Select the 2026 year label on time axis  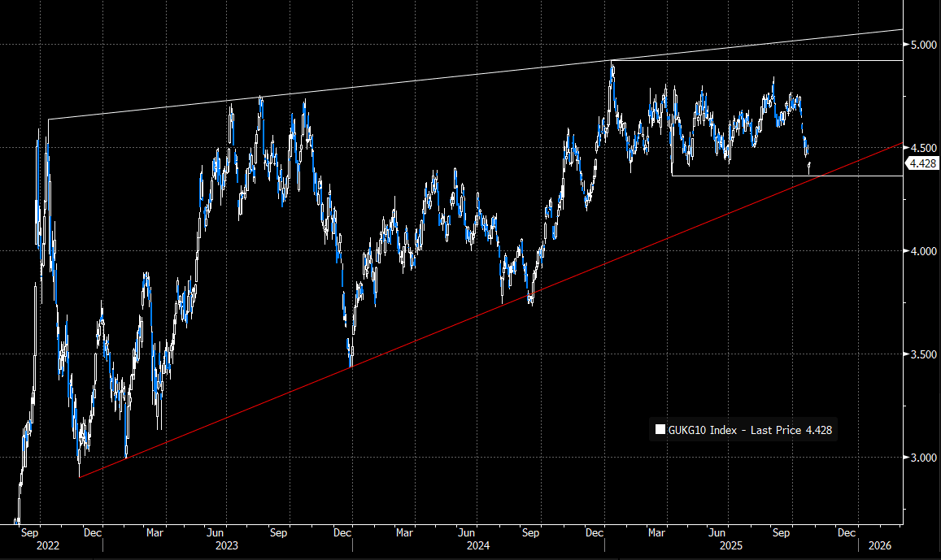[880, 545]
